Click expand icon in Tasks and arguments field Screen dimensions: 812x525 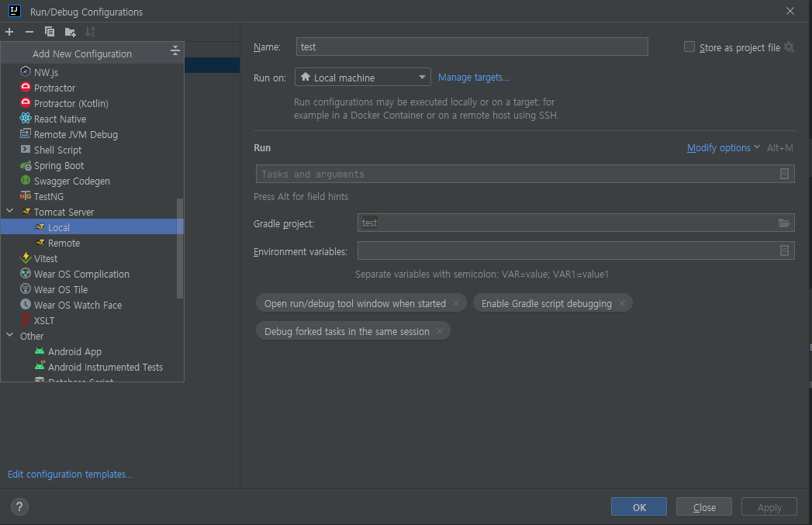784,174
